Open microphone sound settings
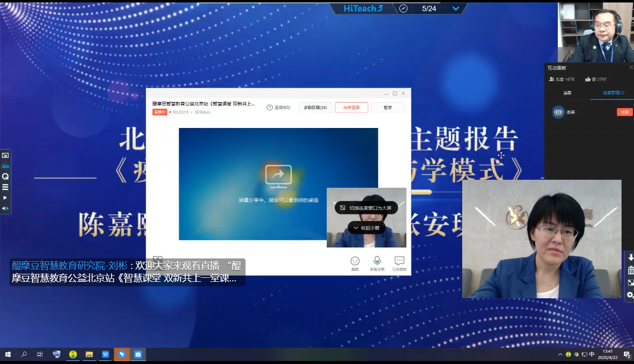 (377, 261)
